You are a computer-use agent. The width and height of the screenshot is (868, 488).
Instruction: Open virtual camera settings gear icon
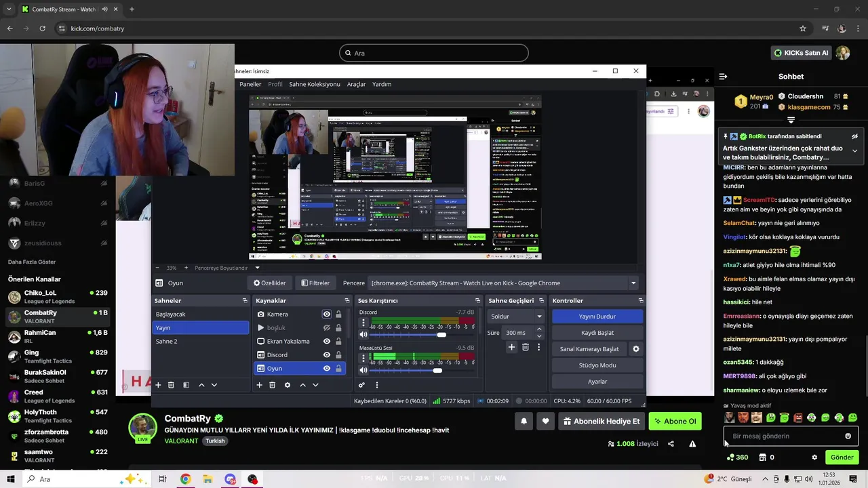tap(636, 349)
